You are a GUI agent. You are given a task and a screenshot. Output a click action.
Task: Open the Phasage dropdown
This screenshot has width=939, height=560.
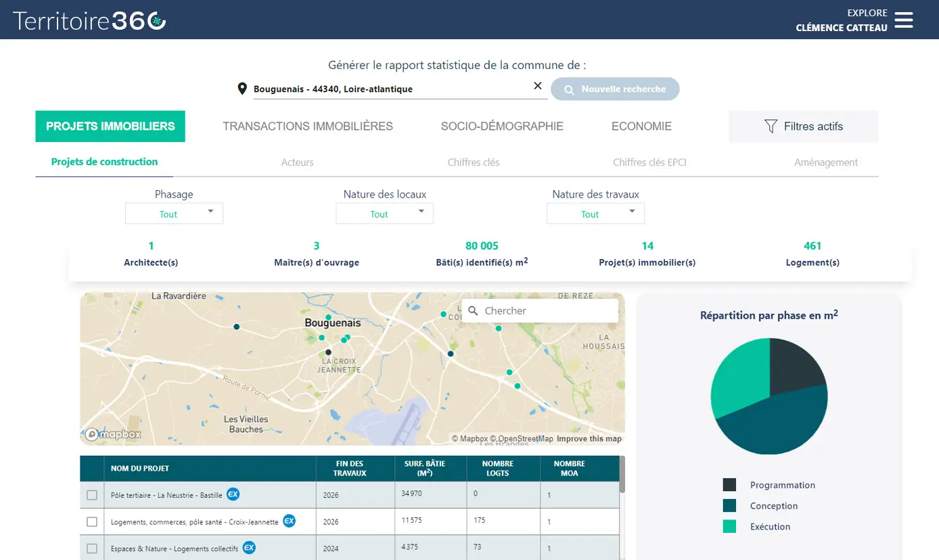pyautogui.click(x=174, y=214)
